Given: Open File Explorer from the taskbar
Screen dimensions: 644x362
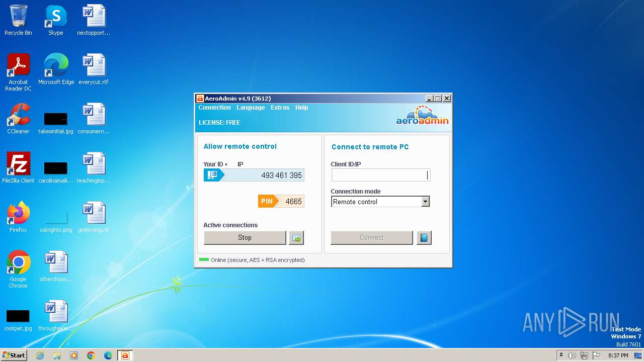Looking at the screenshot, I should (57, 355).
